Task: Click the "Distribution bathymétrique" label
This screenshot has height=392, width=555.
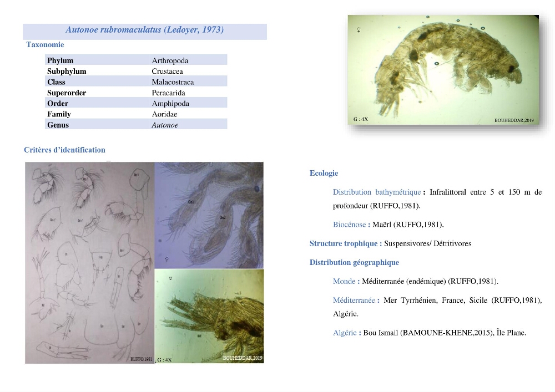Action: coord(377,192)
